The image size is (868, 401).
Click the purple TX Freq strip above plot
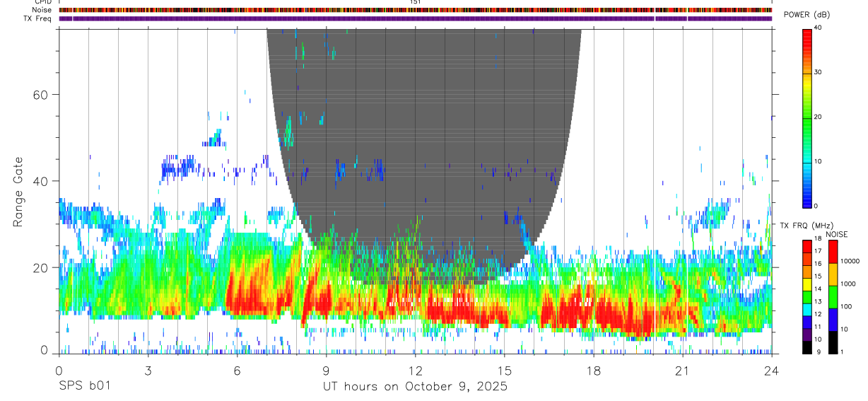tap(415, 18)
